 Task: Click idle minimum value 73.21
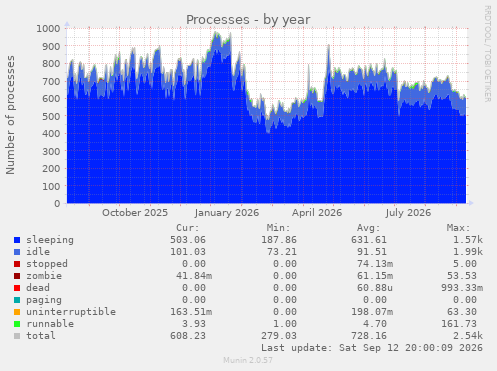[x=282, y=252]
